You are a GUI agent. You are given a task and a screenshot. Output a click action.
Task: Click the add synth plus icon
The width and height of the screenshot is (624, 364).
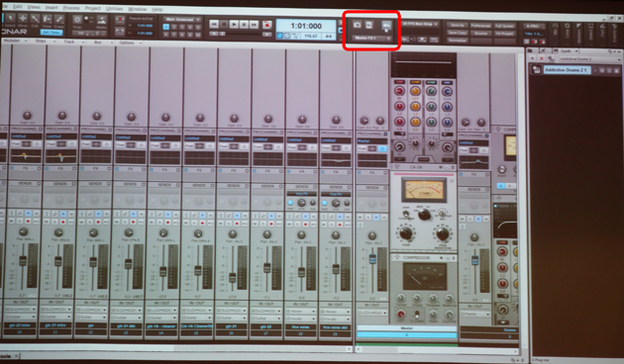pos(533,58)
